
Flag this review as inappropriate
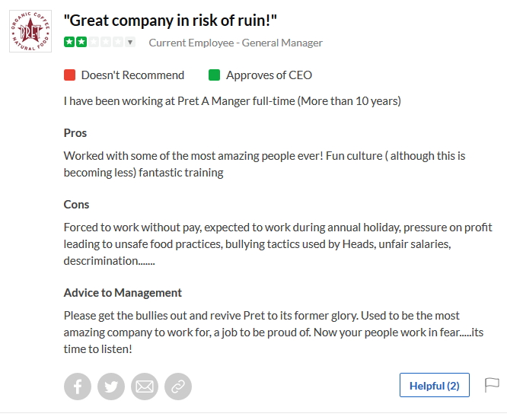coord(492,386)
